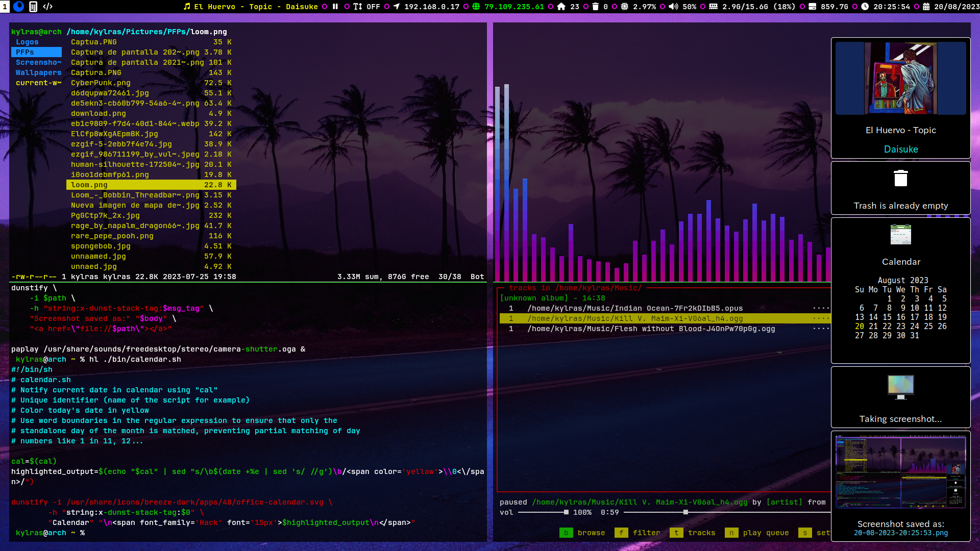Click the calendar icon in Calendar notification

click(x=901, y=235)
